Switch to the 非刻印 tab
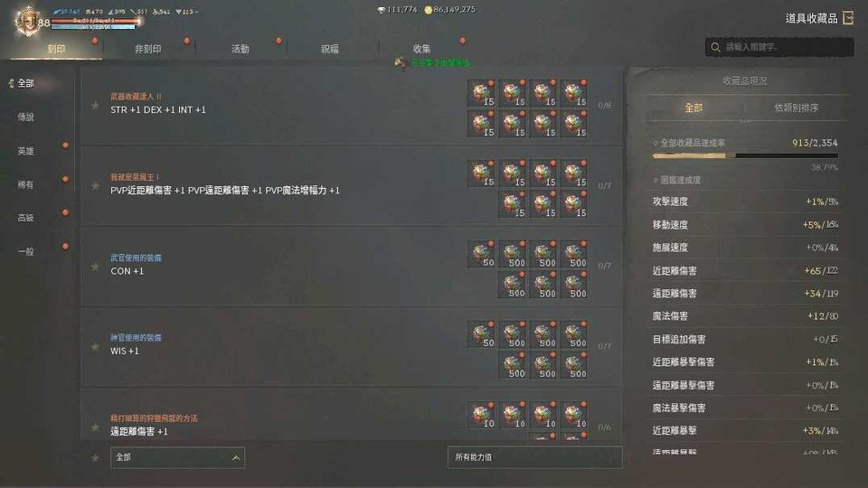868x488 pixels. coord(148,49)
